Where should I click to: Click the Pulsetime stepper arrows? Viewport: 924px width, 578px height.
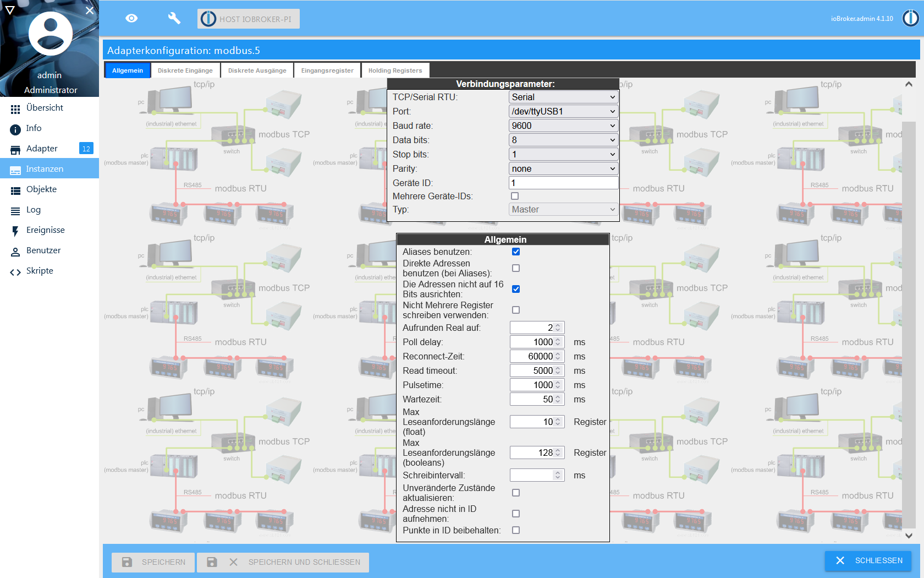point(558,385)
